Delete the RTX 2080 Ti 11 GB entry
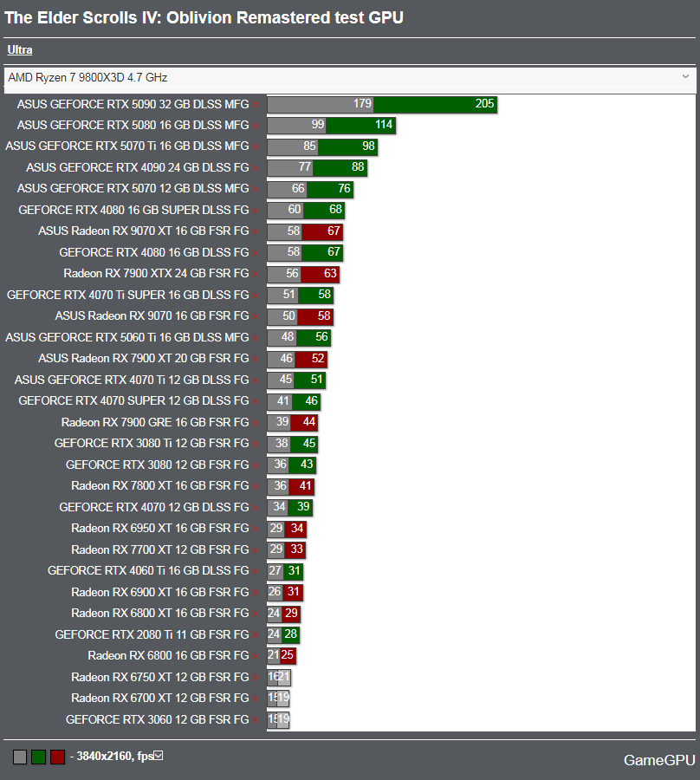700x780 pixels. [256, 636]
